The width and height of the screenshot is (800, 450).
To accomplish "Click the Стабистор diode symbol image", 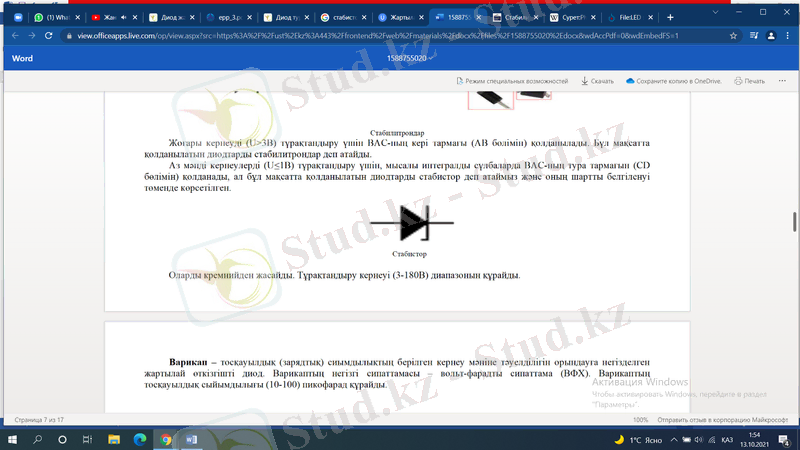I will click(411, 223).
